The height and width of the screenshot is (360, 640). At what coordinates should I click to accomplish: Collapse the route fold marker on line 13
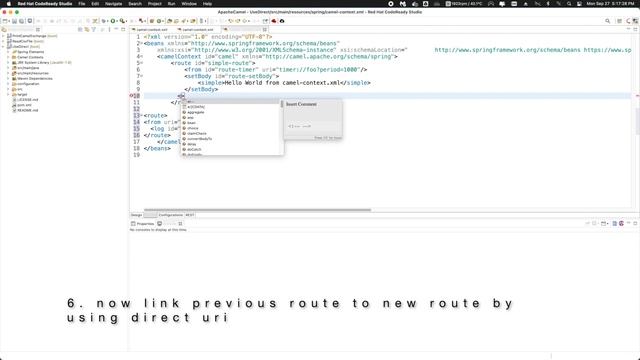click(141, 116)
